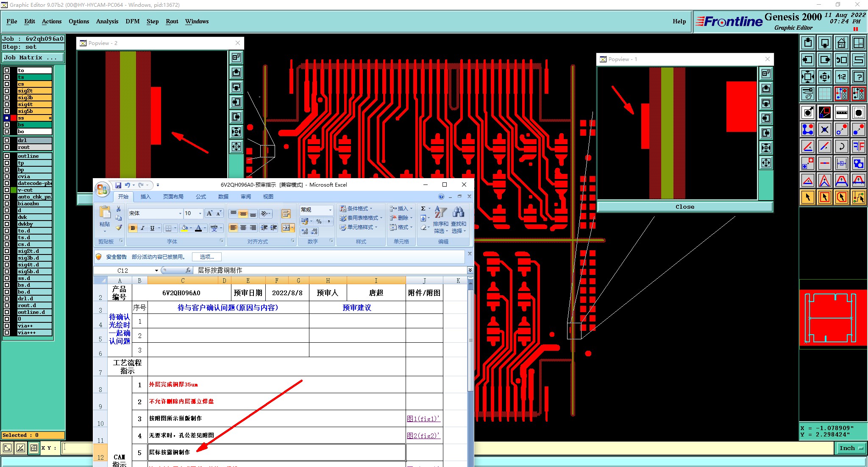Open the 图1(fig1) hyperlink in Excel
This screenshot has width=868, height=467.
423,419
